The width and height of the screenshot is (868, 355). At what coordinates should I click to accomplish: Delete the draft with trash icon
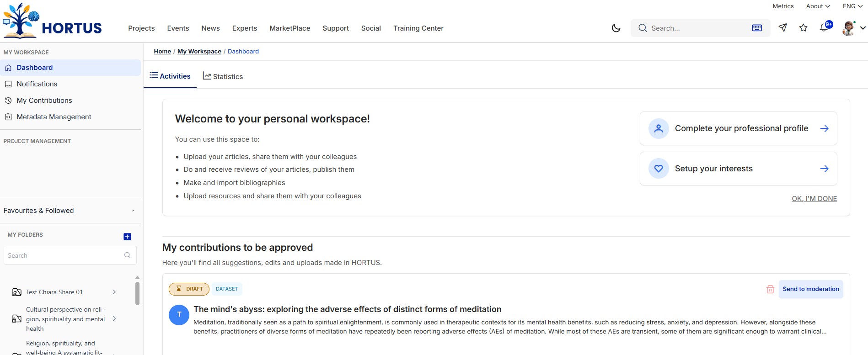pos(770,289)
